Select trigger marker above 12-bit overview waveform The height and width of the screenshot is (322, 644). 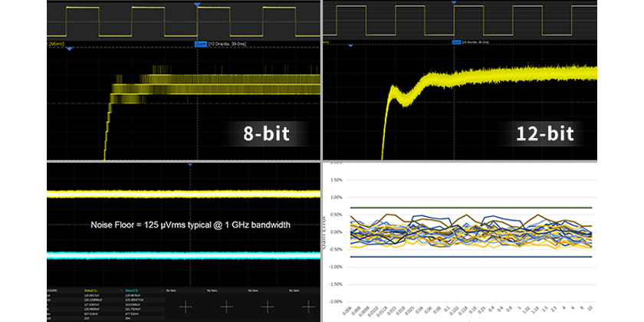coord(455,5)
